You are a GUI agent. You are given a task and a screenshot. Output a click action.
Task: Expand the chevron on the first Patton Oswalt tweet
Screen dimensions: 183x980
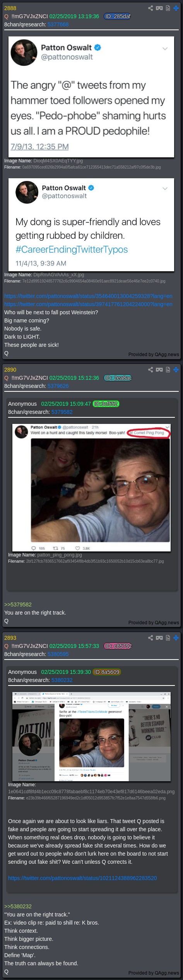[x=165, y=49]
